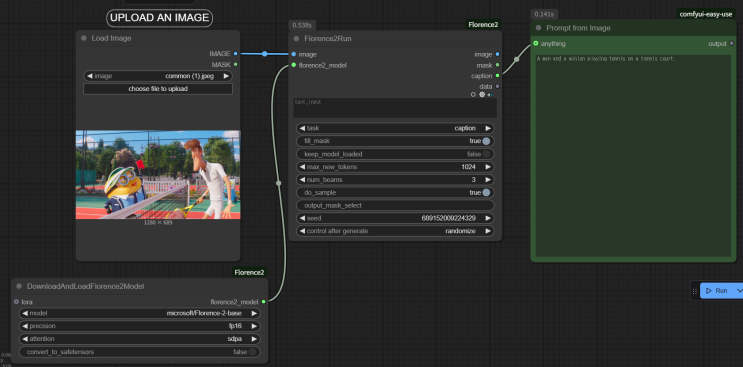Toggle the keep_model_loaded switch

click(x=486, y=154)
